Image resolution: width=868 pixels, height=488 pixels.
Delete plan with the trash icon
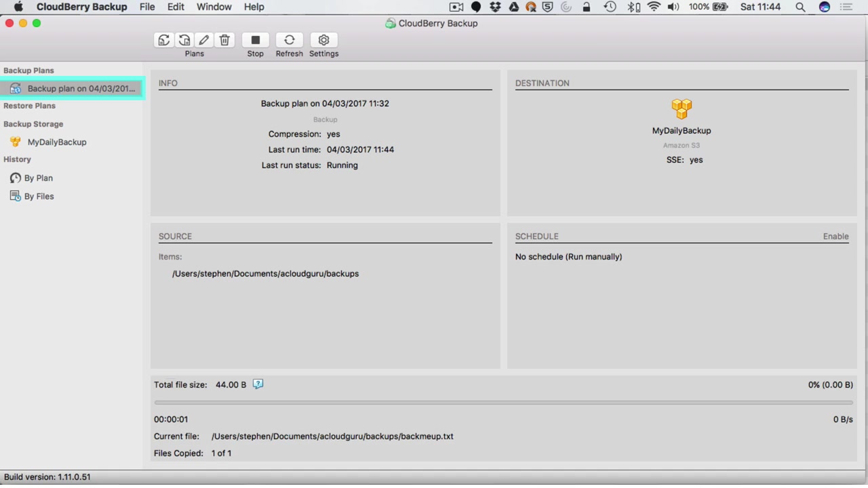click(224, 40)
